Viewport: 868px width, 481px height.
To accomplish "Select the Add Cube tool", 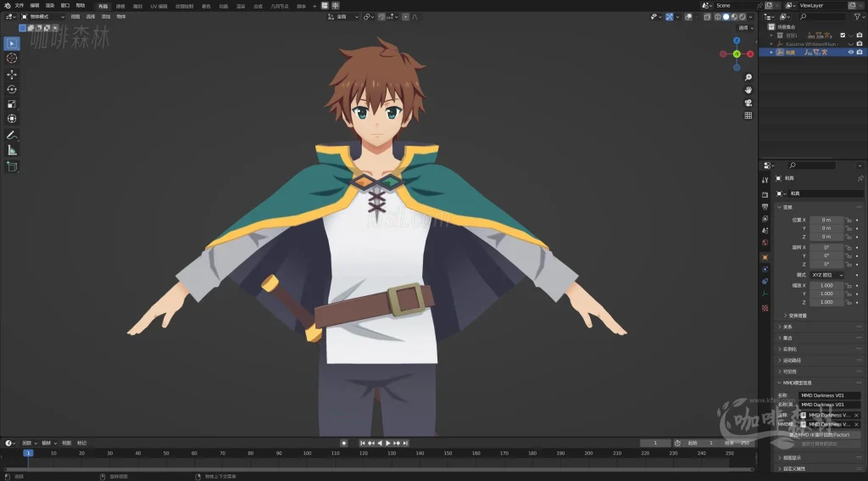I will (12, 166).
